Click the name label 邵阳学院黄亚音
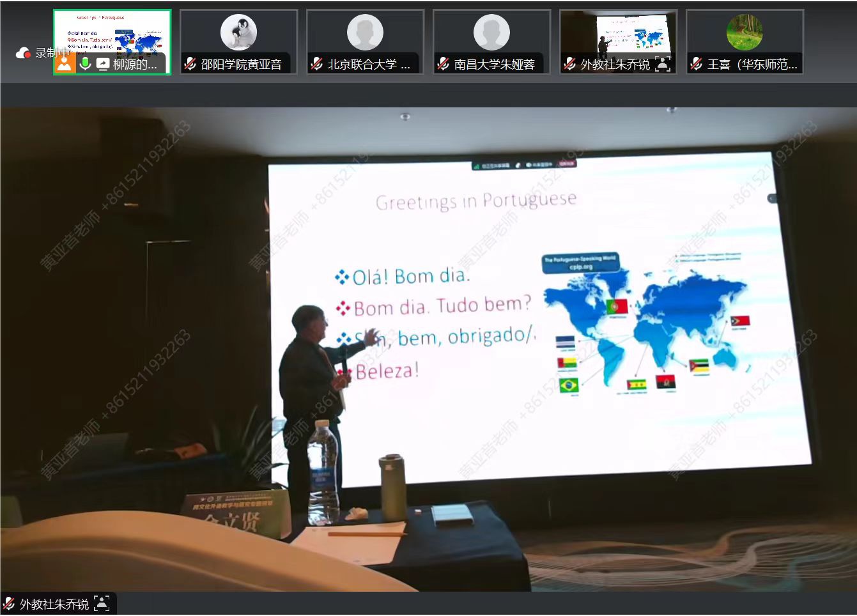 242,65
